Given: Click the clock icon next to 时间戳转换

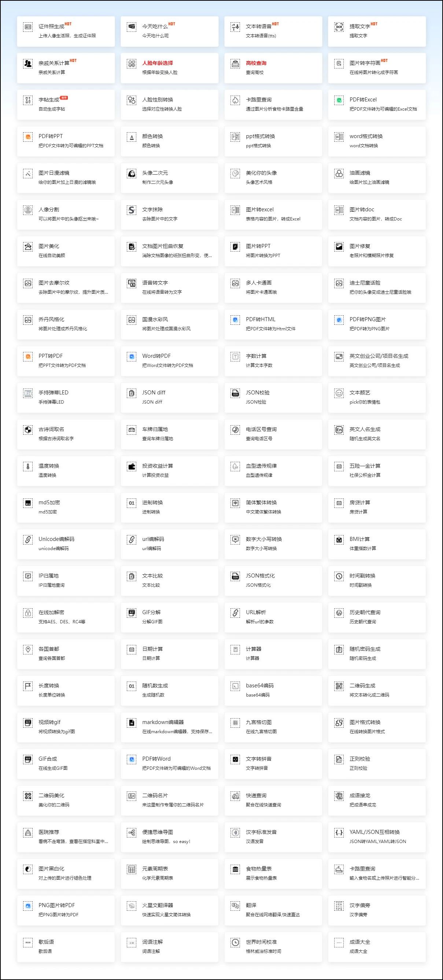Looking at the screenshot, I should click(339, 576).
